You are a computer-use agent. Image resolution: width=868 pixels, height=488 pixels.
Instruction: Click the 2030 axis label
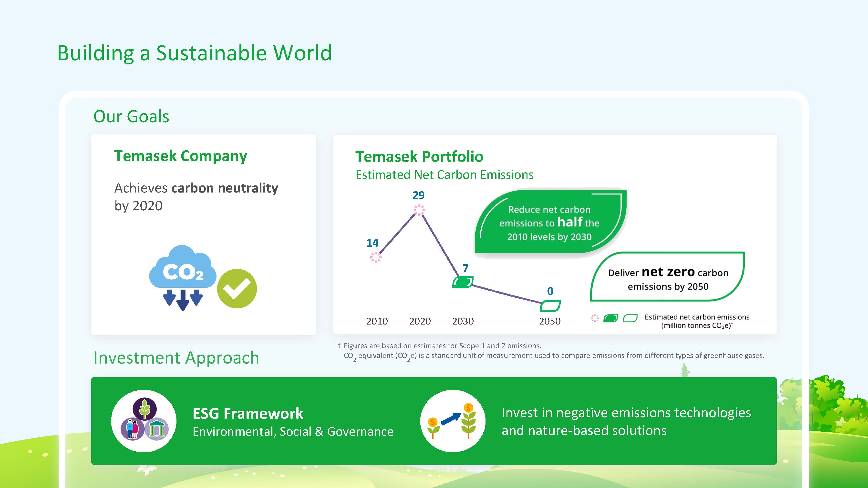[463, 321]
